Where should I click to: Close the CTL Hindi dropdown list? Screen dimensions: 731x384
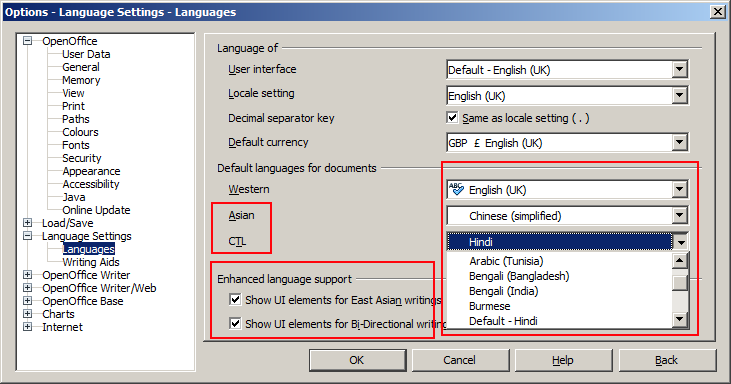(x=681, y=242)
